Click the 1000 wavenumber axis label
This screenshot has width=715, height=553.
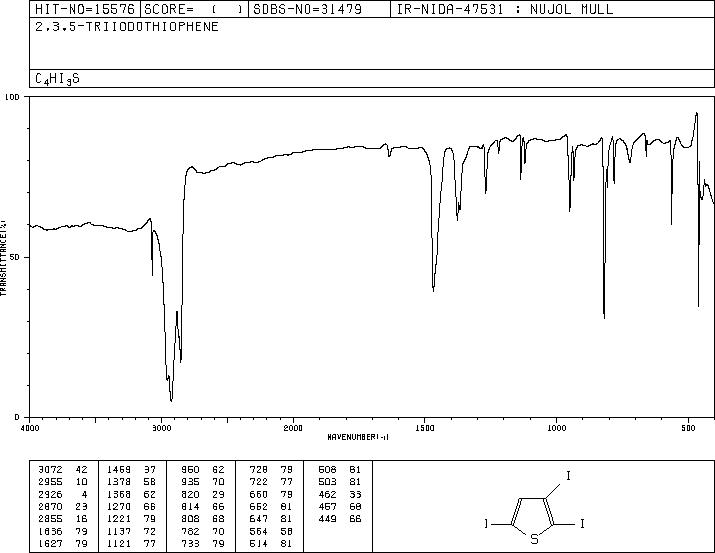tap(556, 428)
